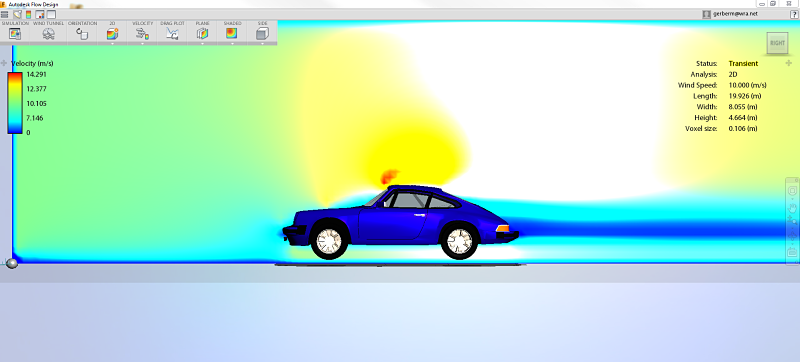
Task: Click the user avatar icon
Action: click(x=707, y=14)
